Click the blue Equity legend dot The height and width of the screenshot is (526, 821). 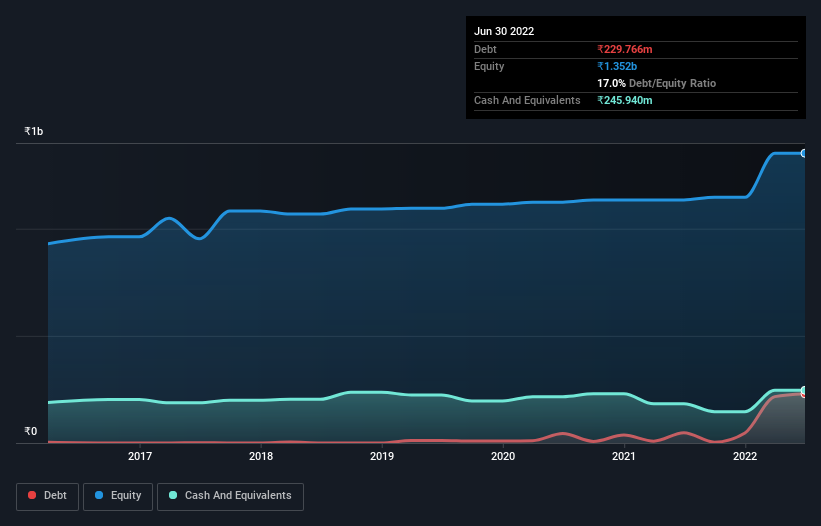[99, 495]
